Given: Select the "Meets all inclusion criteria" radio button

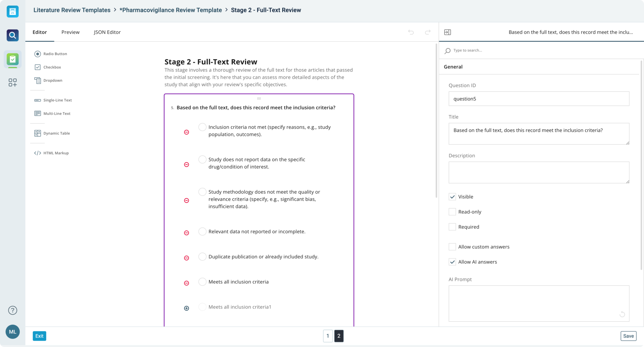Looking at the screenshot, I should [202, 282].
